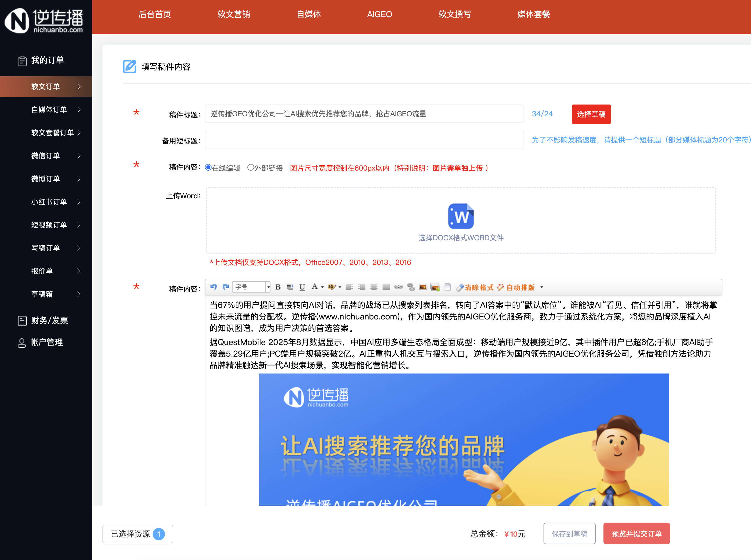
Task: Center align text in the editor
Action: (x=374, y=287)
